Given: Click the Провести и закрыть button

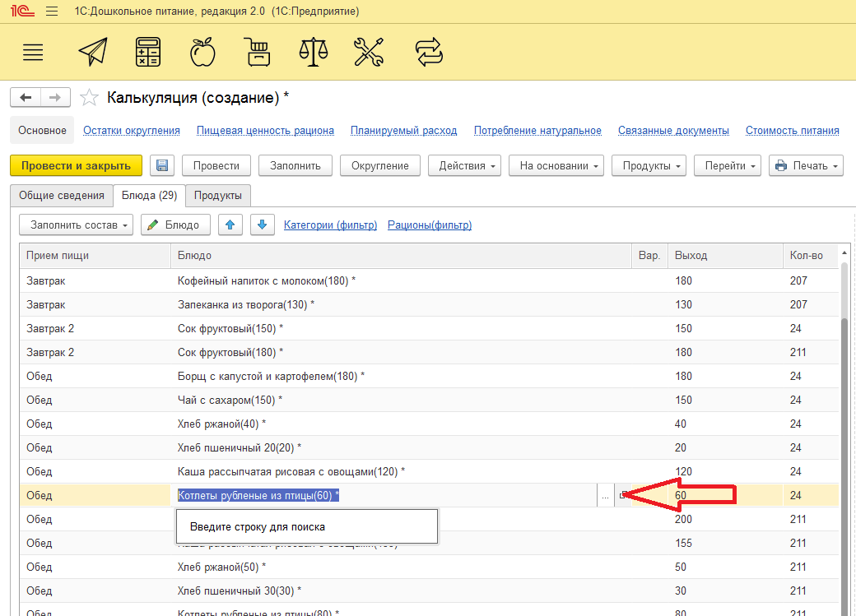Looking at the screenshot, I should coord(76,165).
